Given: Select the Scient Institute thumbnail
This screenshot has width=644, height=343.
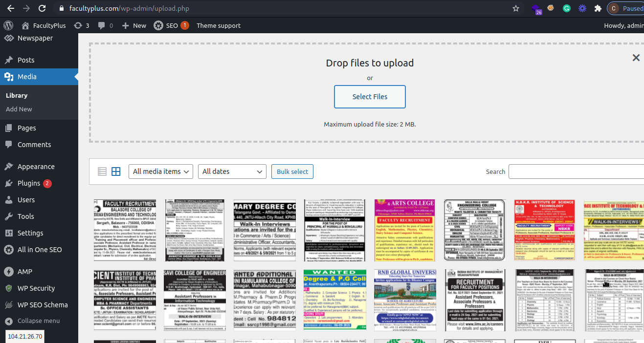Looking at the screenshot, I should coord(125,300).
